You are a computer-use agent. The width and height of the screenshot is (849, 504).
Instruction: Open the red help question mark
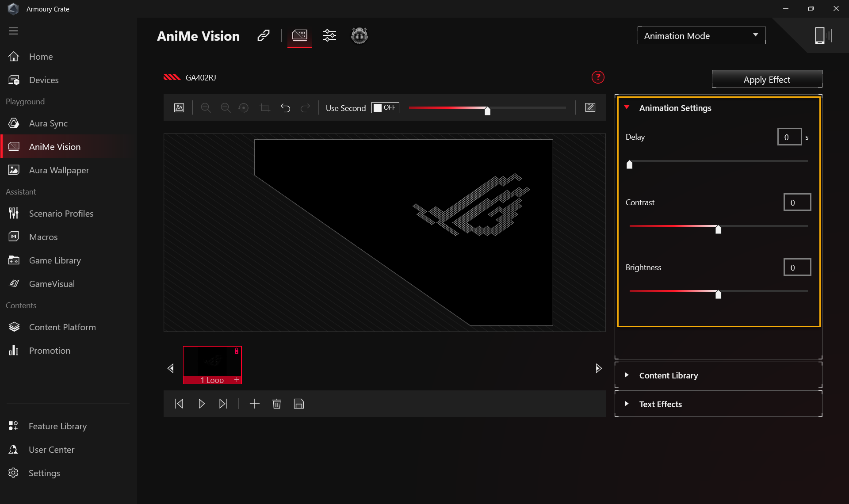pyautogui.click(x=598, y=77)
